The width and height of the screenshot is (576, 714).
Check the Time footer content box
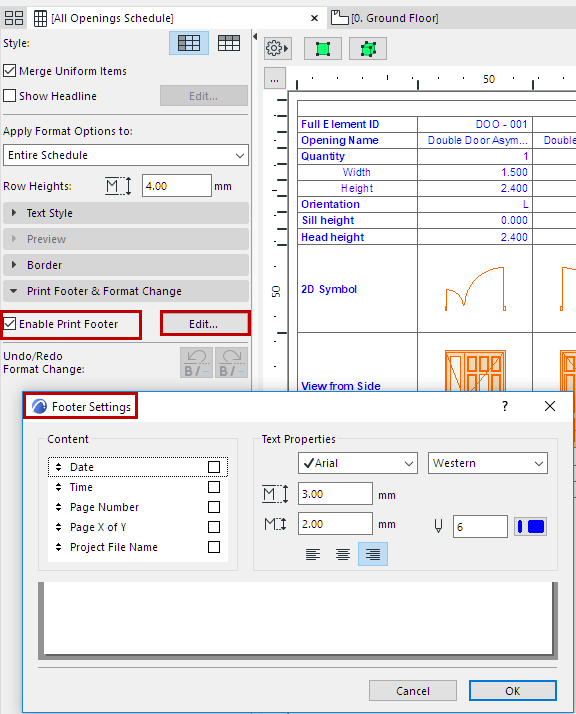[214, 487]
